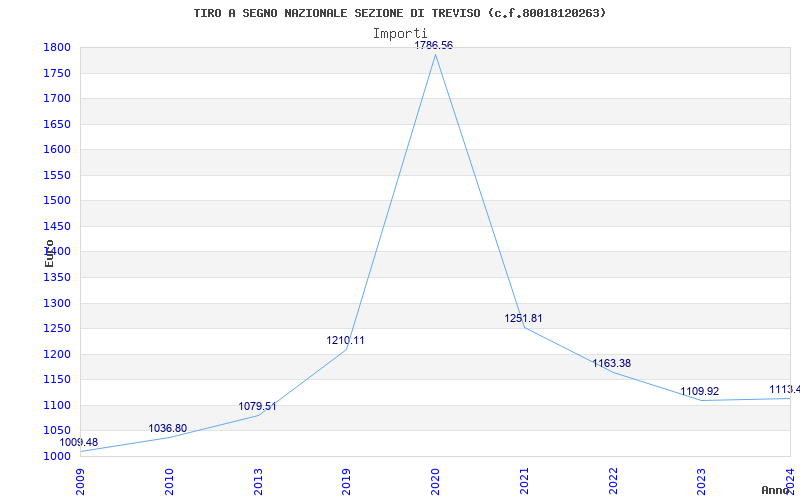This screenshot has height=500, width=800.
Task: Click the Anno x-axis title
Action: (x=776, y=490)
